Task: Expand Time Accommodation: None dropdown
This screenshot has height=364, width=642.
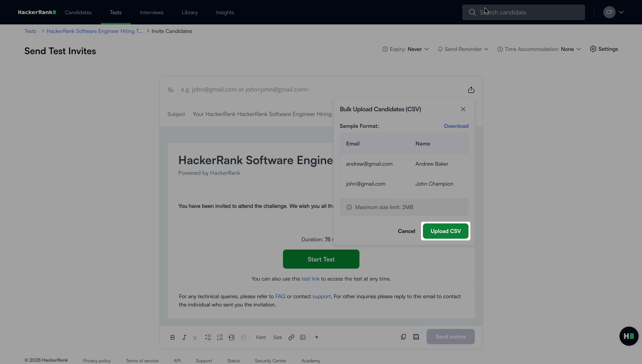Action: point(539,49)
